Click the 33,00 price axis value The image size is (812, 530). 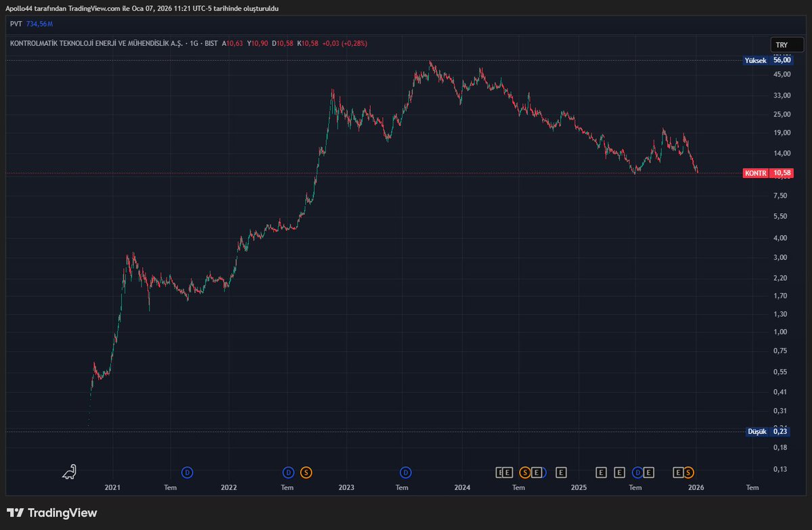point(782,95)
